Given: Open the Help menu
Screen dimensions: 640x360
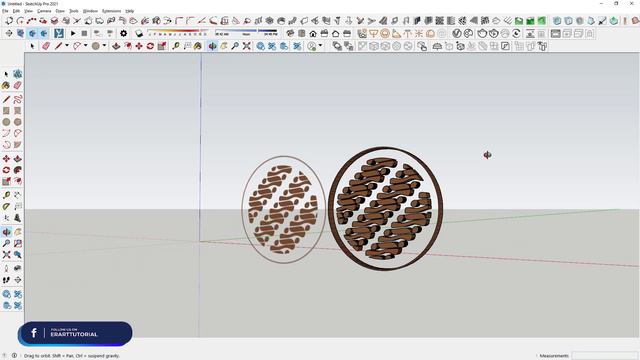Looking at the screenshot, I should [129, 11].
